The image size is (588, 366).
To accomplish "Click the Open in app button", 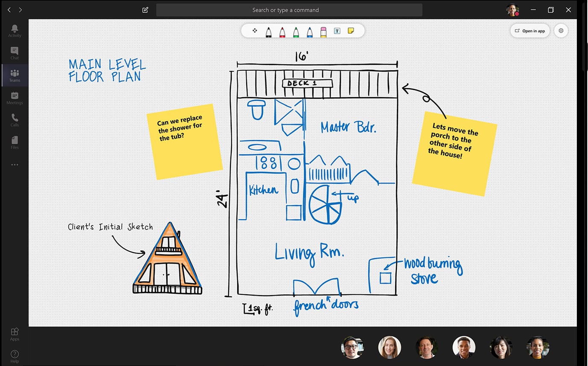I will tap(530, 31).
